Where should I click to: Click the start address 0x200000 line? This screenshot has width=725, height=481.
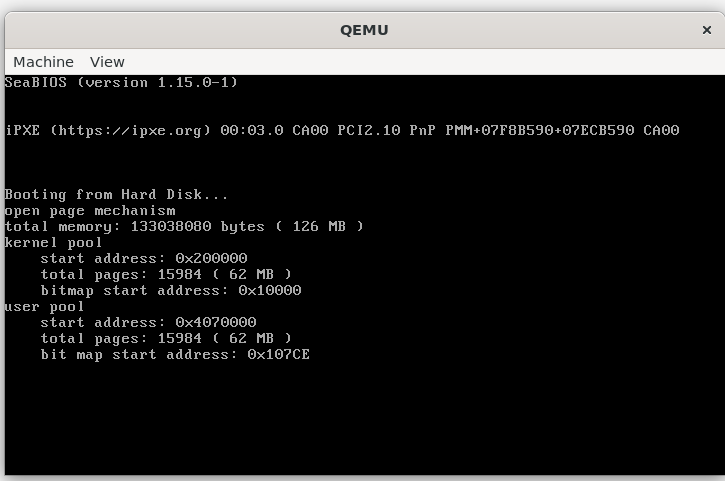click(x=144, y=259)
